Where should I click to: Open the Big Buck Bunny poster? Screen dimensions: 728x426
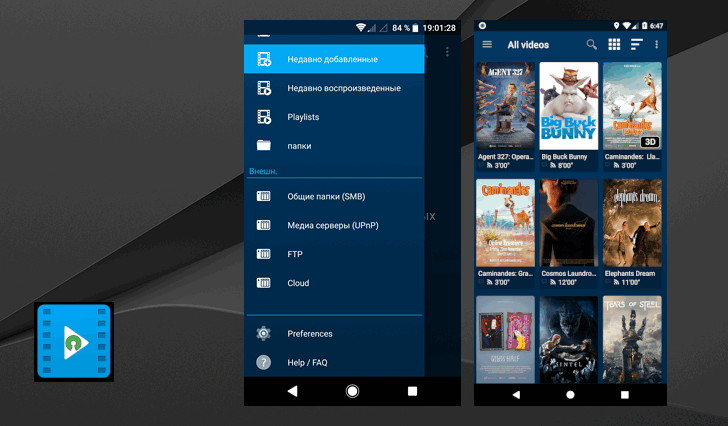click(x=569, y=106)
